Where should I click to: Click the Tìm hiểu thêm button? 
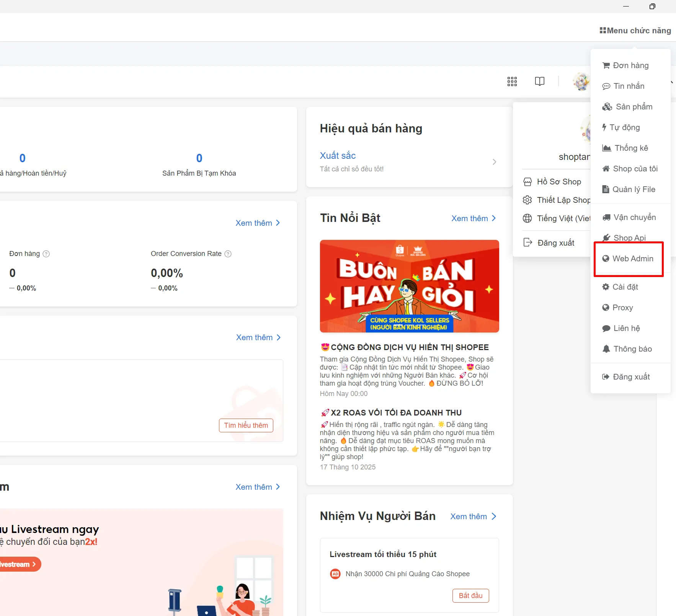[246, 425]
